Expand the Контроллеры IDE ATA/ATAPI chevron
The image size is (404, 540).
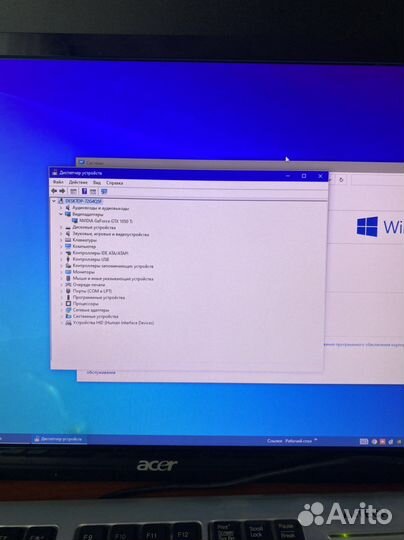61,253
